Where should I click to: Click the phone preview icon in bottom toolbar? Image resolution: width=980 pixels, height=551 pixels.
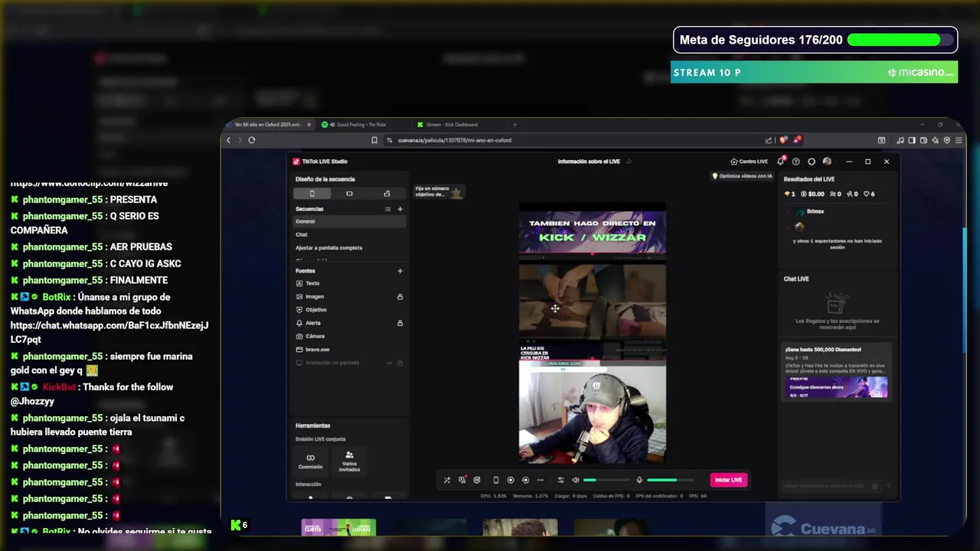coord(495,480)
